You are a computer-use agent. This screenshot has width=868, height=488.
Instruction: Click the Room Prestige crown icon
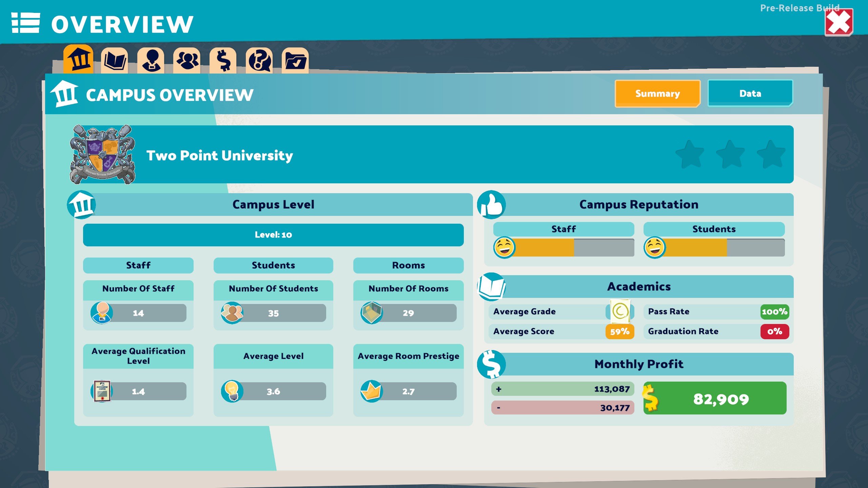click(x=372, y=391)
